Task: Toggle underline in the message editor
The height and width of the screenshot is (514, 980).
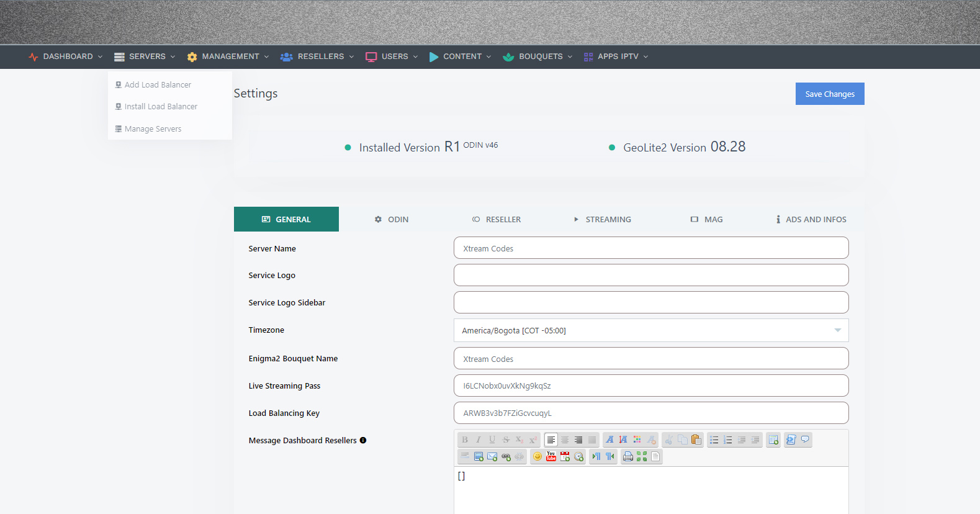Action: pos(492,440)
